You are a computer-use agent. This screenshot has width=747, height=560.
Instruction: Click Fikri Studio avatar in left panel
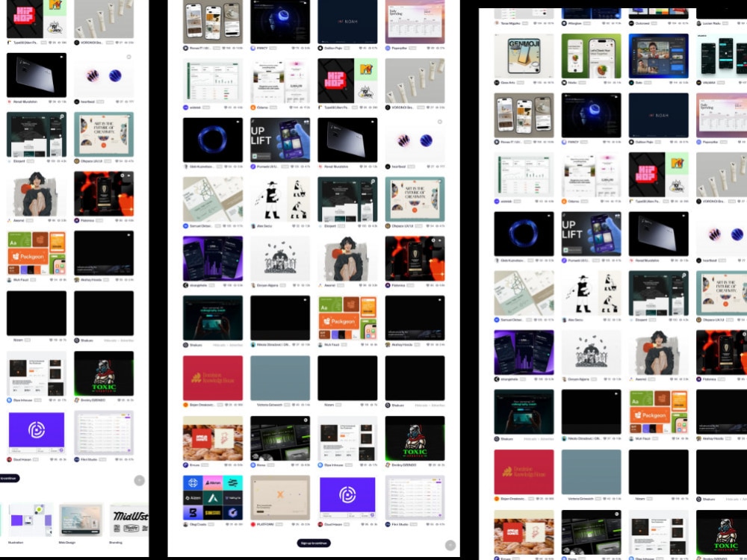77,459
